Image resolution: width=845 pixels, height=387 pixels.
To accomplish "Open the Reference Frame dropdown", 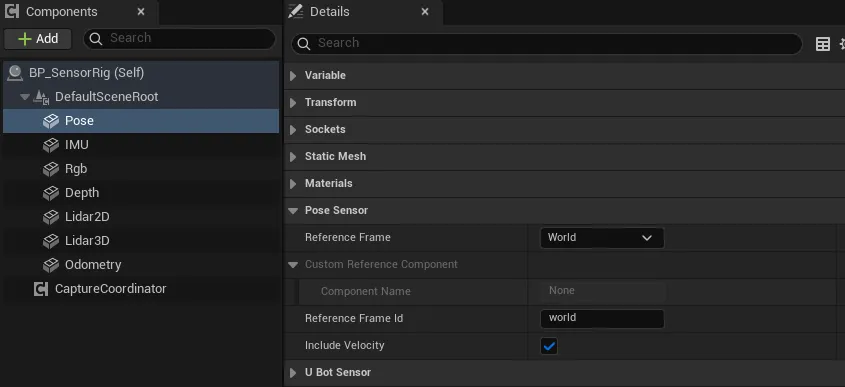I will click(x=602, y=238).
